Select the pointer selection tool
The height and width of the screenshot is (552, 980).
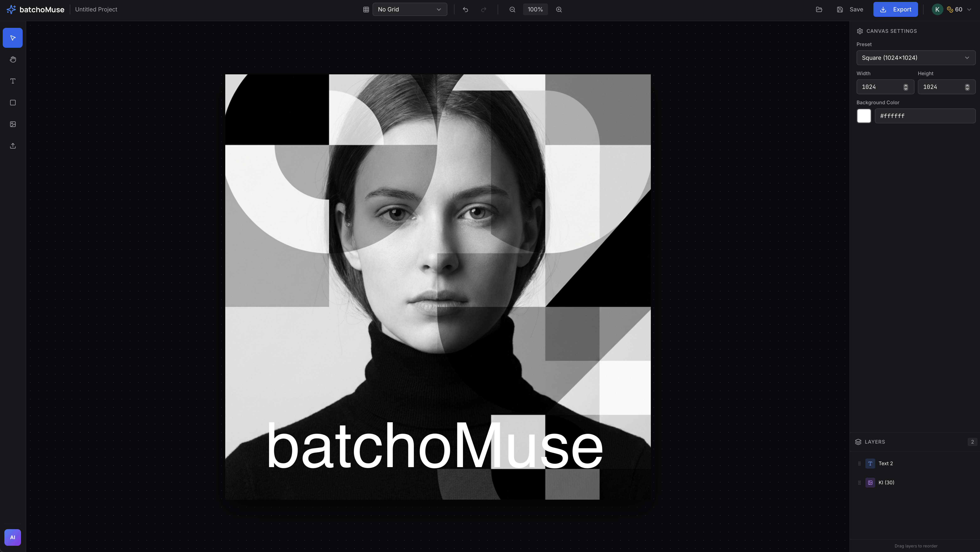point(12,38)
